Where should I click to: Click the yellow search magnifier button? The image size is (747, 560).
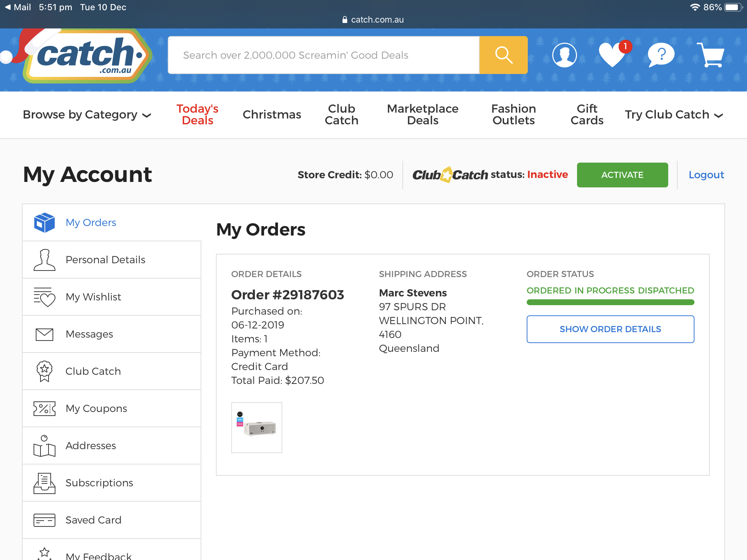pyautogui.click(x=503, y=55)
